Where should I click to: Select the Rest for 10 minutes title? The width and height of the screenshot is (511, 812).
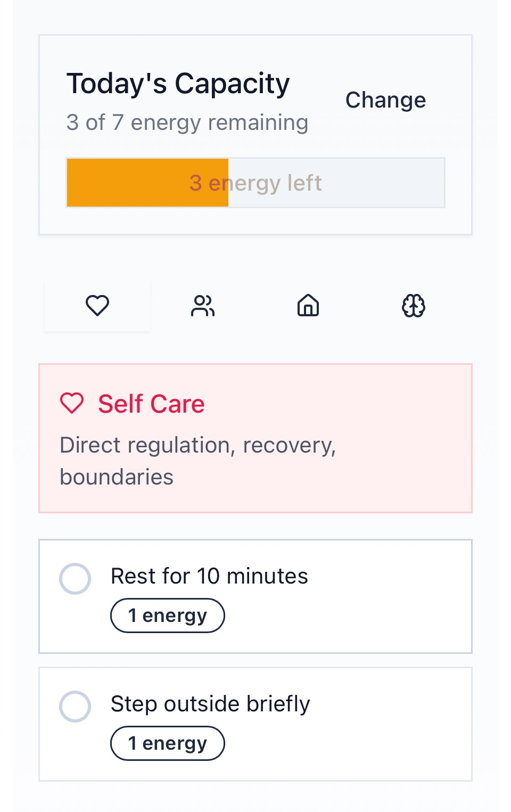click(x=209, y=576)
